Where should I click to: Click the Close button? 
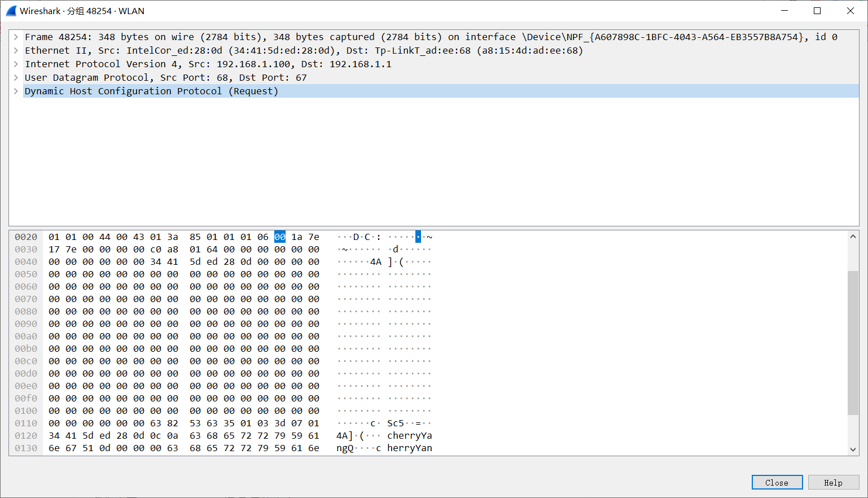point(777,482)
